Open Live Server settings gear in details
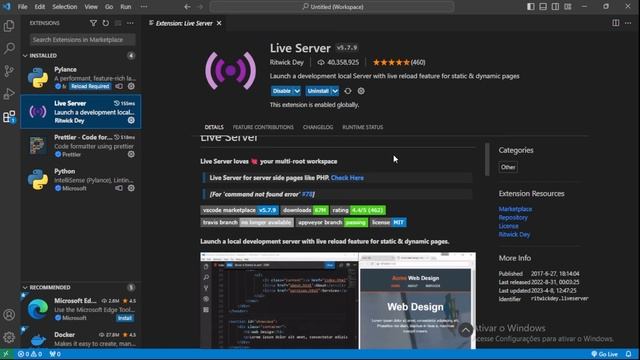Viewport: 640px width, 360px height. tap(361, 91)
